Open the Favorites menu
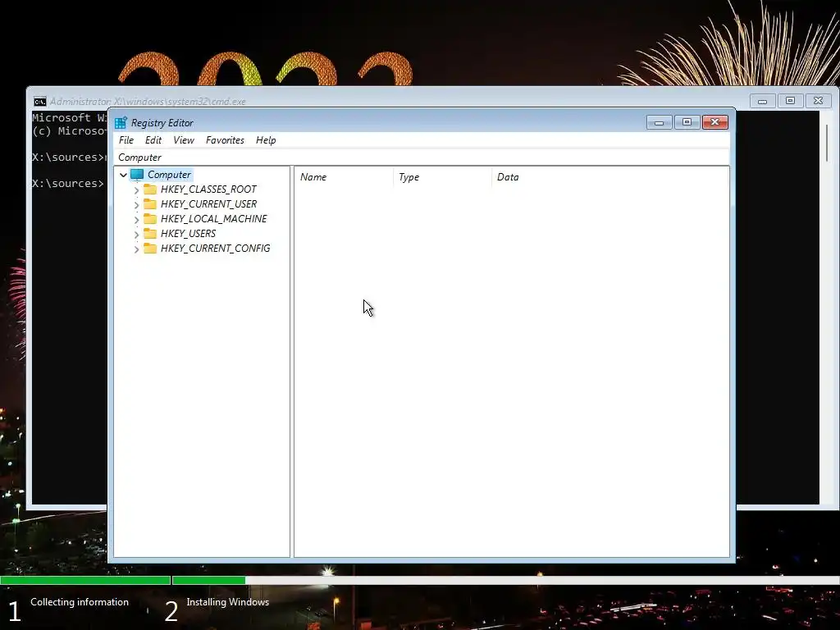 pos(225,139)
